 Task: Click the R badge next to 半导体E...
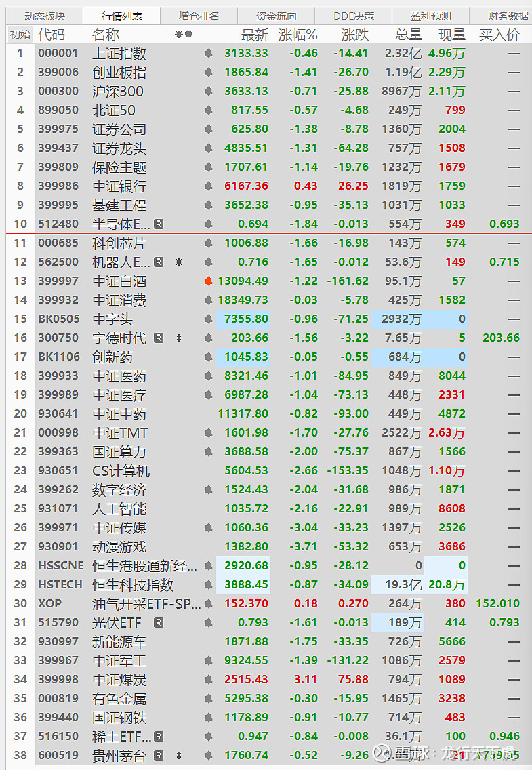[x=159, y=224]
